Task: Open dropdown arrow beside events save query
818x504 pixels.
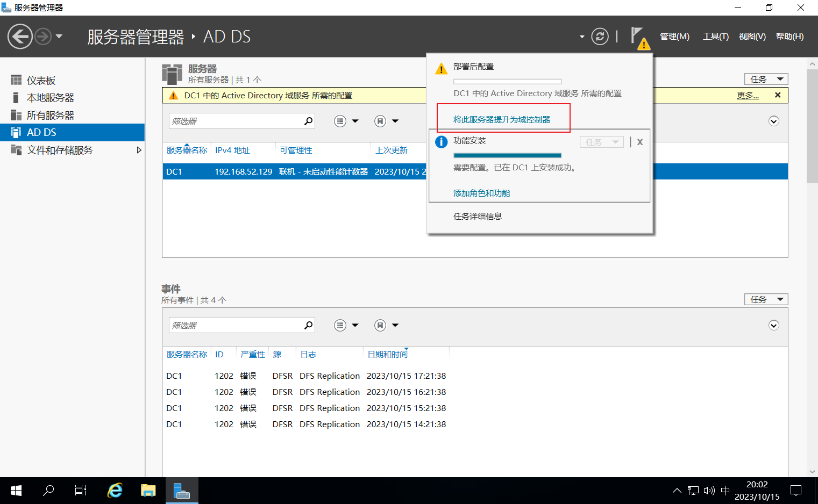Action: [x=395, y=325]
